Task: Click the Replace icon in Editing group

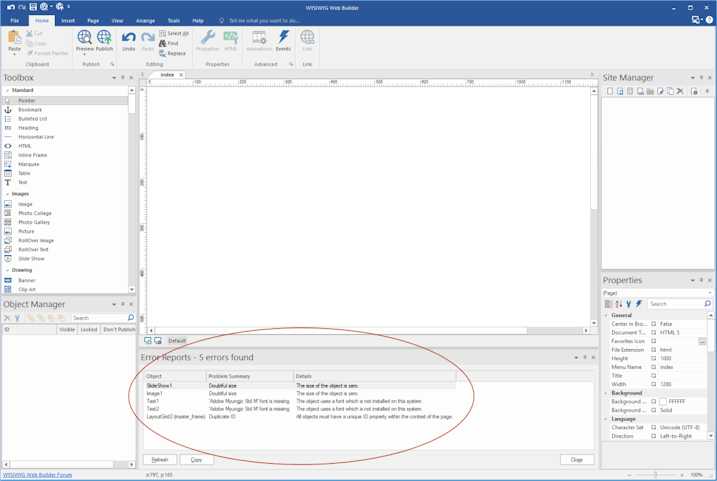Action: coord(162,53)
